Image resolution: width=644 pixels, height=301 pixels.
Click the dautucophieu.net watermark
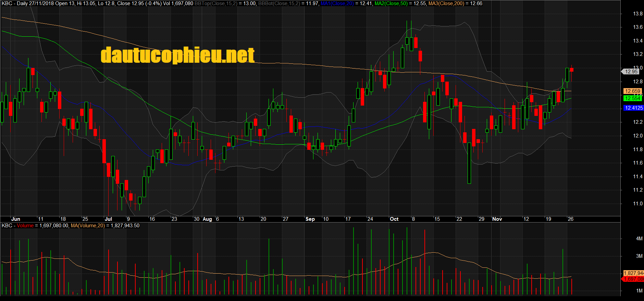click(177, 55)
